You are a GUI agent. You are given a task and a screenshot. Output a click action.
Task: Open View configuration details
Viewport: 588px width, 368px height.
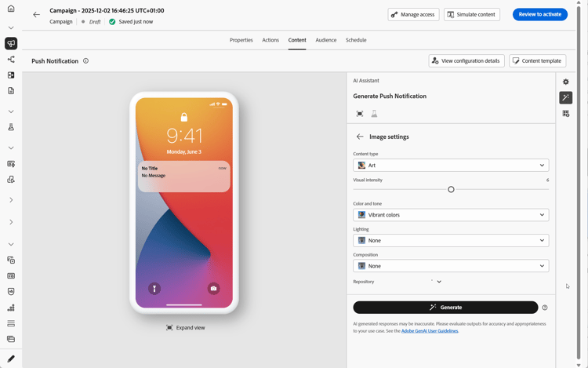click(466, 60)
